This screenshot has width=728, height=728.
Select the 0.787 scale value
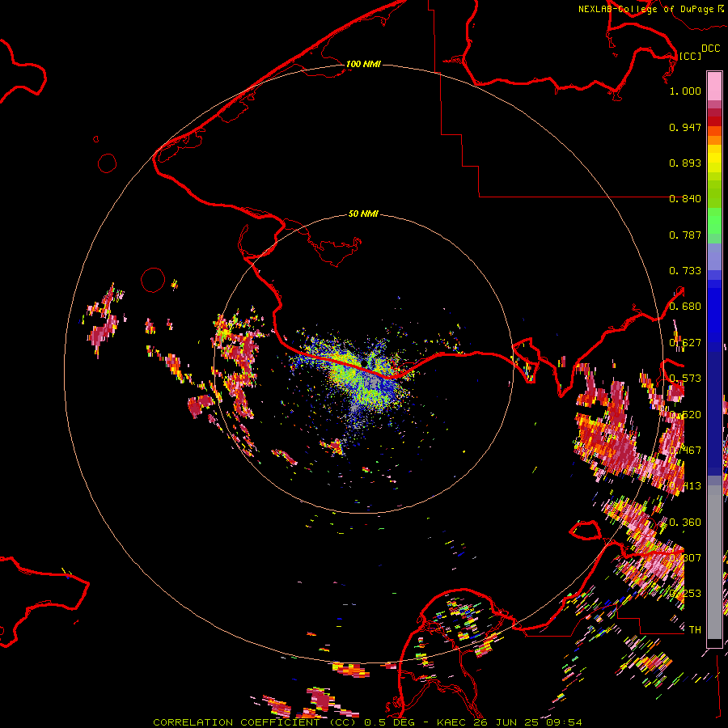pos(685,235)
